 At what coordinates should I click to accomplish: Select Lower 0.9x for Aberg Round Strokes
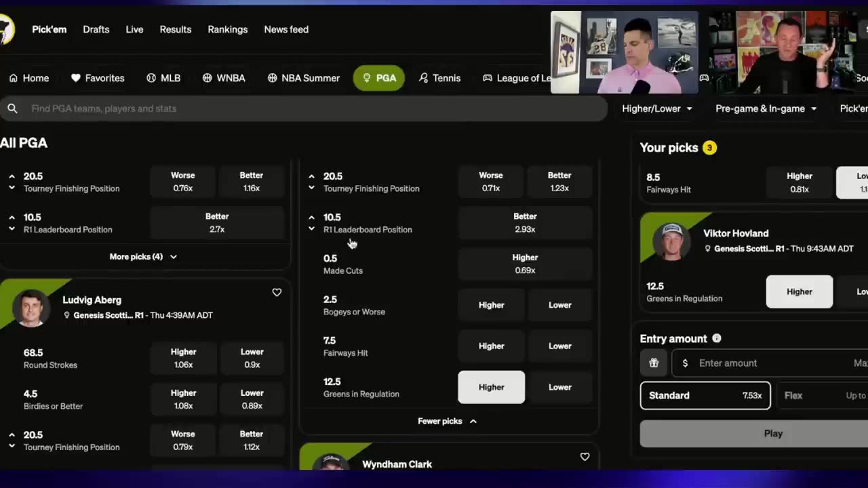point(252,359)
